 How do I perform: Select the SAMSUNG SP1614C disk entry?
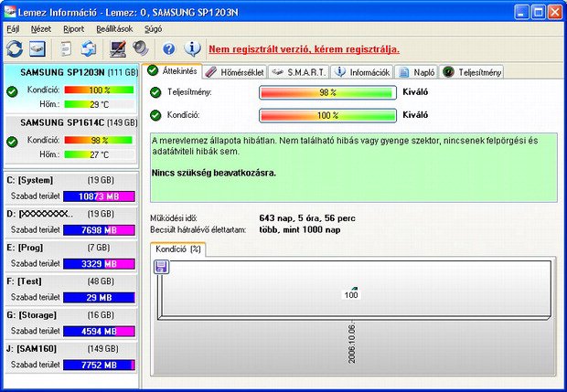[71, 139]
